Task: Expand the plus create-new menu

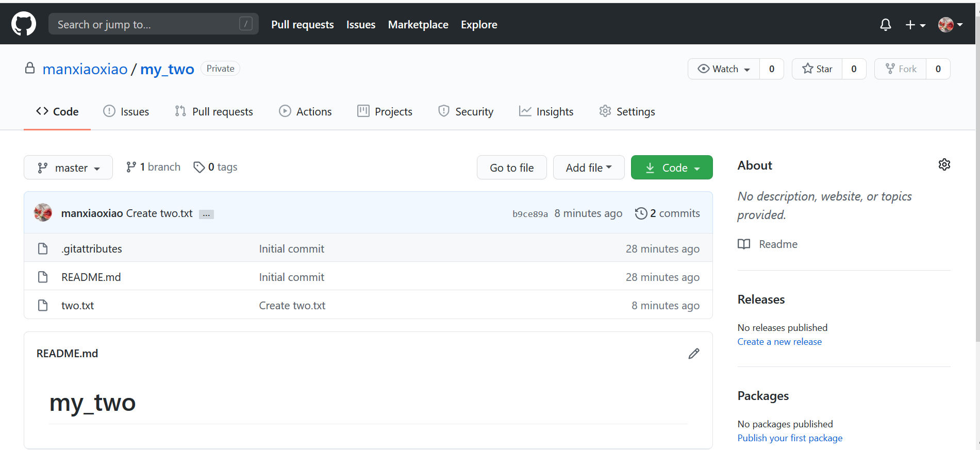Action: pos(916,25)
